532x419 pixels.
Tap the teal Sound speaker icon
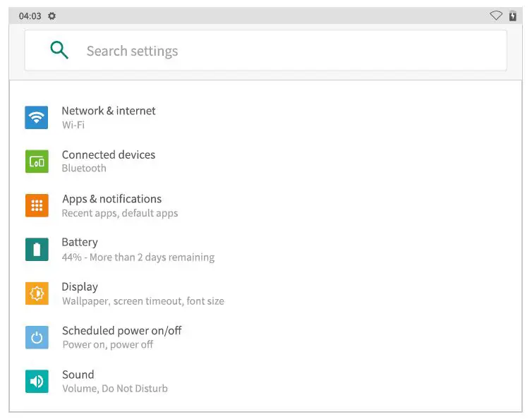[x=37, y=381]
